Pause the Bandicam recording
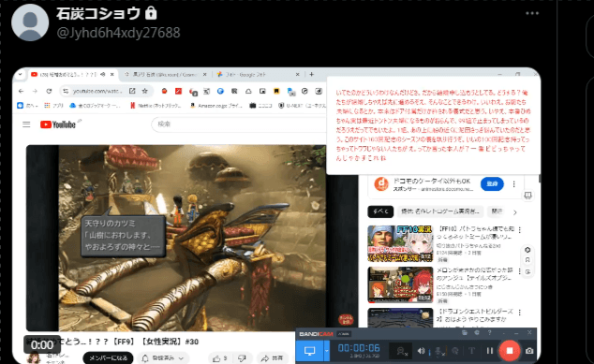 pos(490,351)
